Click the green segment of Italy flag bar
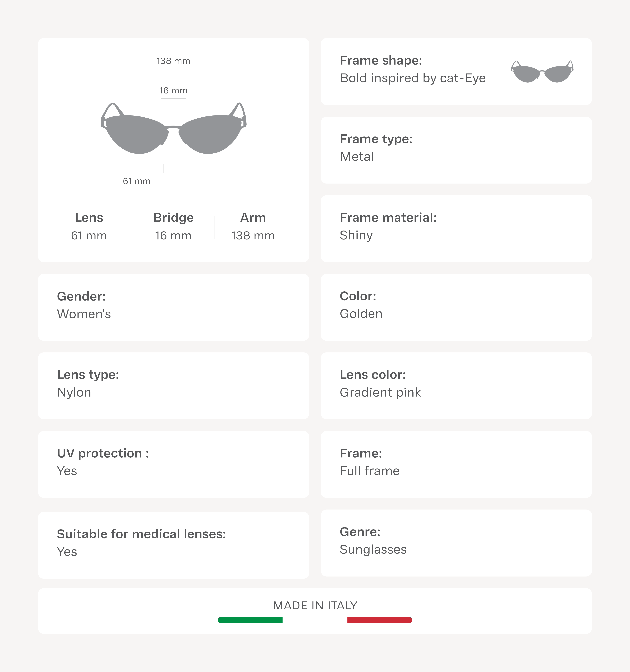Image resolution: width=630 pixels, height=672 pixels. pyautogui.click(x=250, y=620)
